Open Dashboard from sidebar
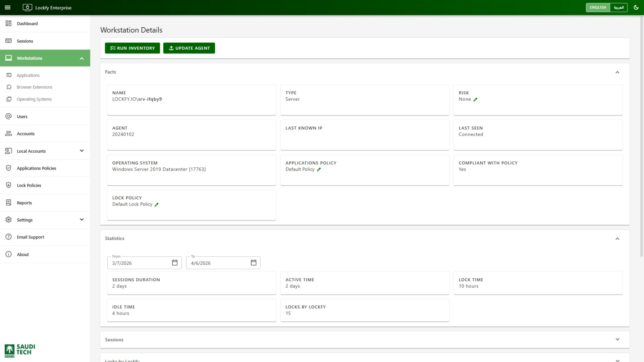Viewport: 644px width, 362px height. pos(45,24)
